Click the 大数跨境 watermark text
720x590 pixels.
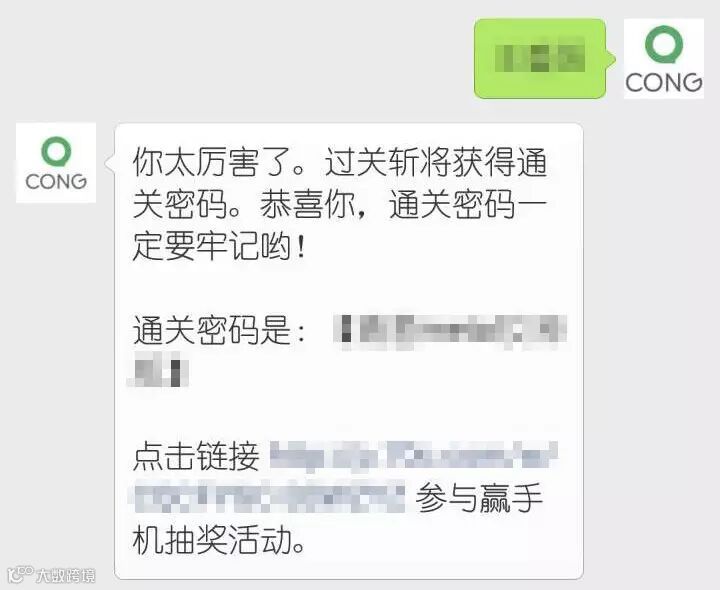coord(66,575)
